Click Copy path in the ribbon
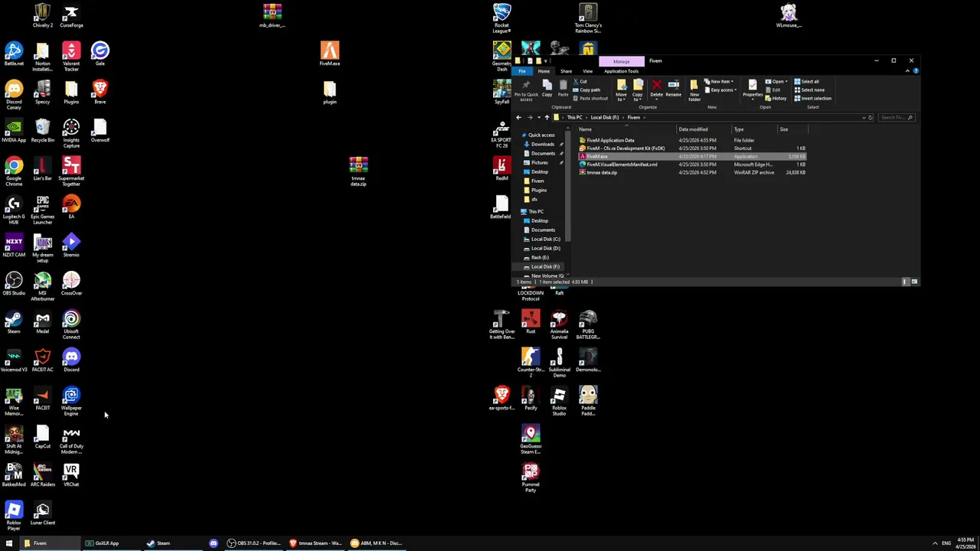980x551 pixels. [x=588, y=90]
